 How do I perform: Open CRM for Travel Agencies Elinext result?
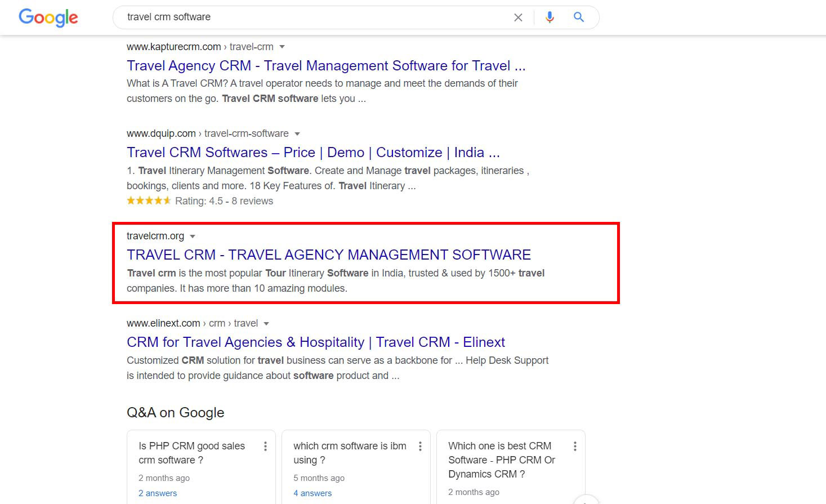[x=315, y=342]
